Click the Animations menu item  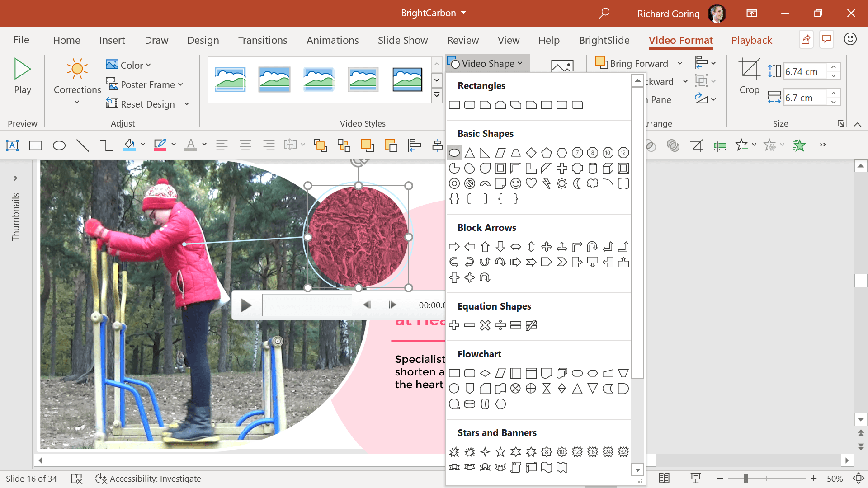pyautogui.click(x=333, y=40)
